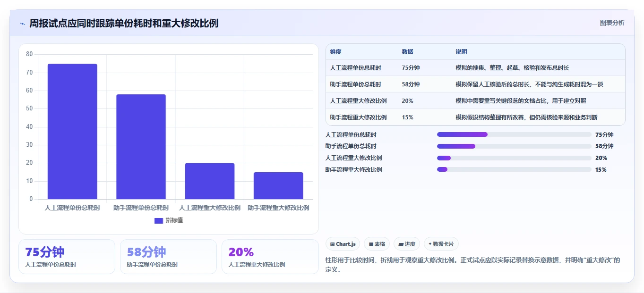Click the header icon beside the title

pyautogui.click(x=22, y=24)
